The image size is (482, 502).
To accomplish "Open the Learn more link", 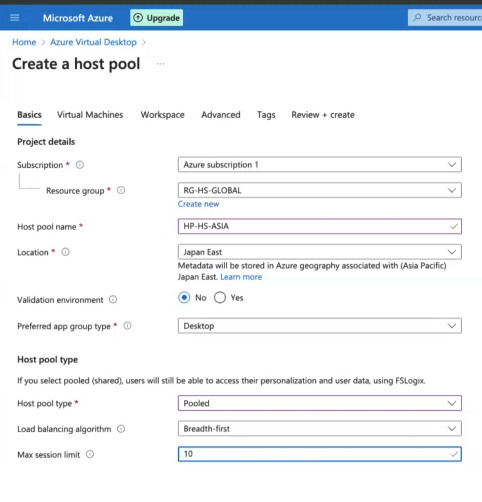I will tap(241, 277).
